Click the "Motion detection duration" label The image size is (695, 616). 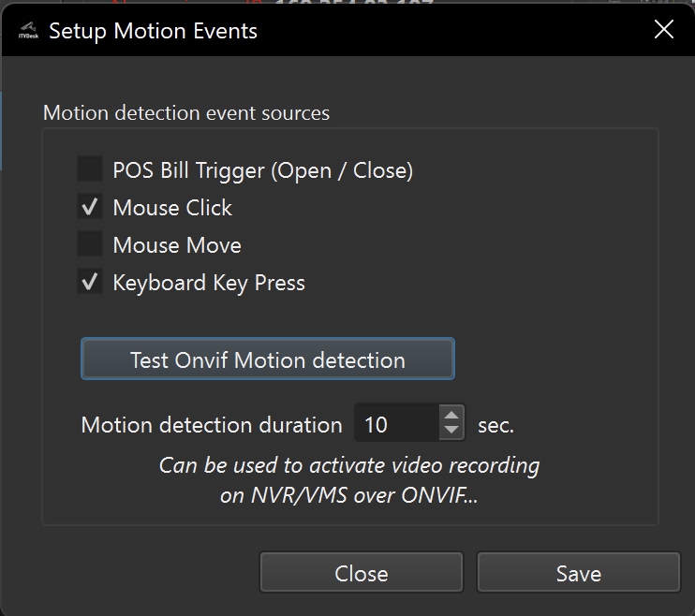pyautogui.click(x=212, y=425)
